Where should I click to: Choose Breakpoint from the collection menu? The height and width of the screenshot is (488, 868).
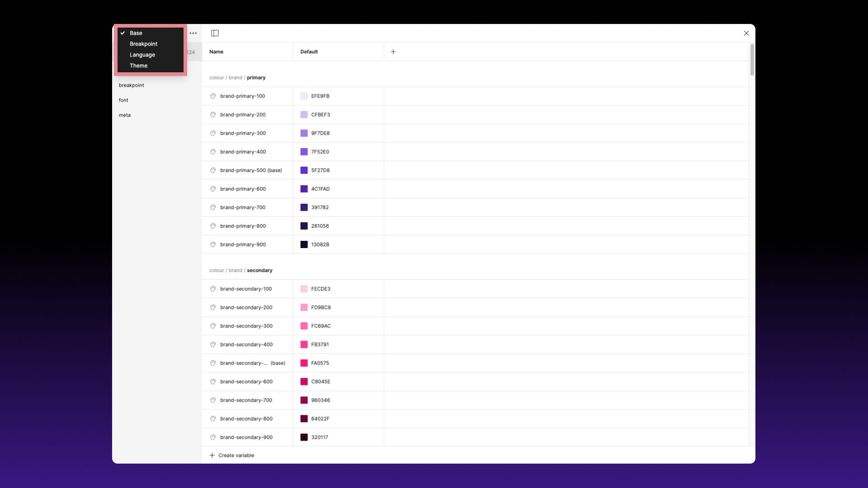pos(143,44)
